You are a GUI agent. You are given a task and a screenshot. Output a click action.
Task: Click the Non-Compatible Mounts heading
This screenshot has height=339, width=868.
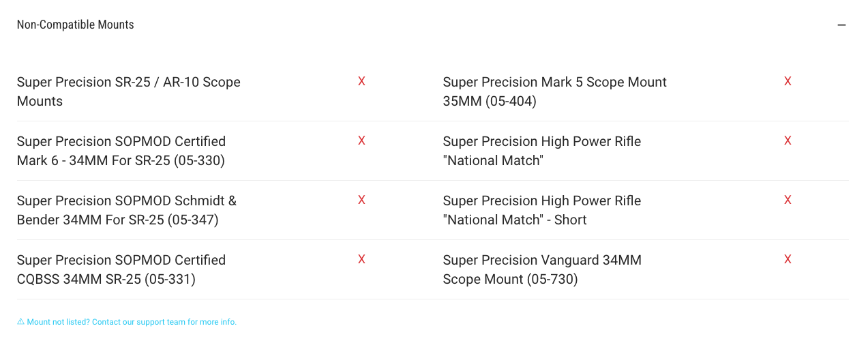[75, 25]
